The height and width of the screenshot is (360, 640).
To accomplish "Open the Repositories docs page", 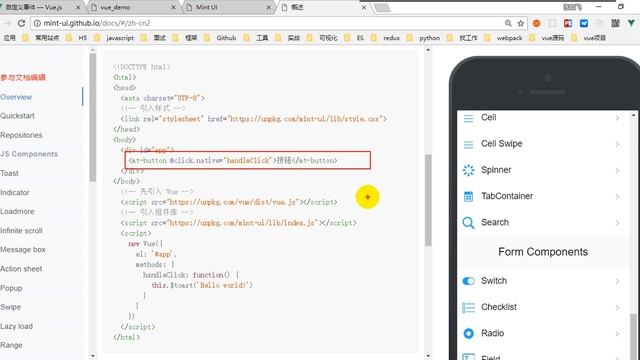I will [x=21, y=135].
